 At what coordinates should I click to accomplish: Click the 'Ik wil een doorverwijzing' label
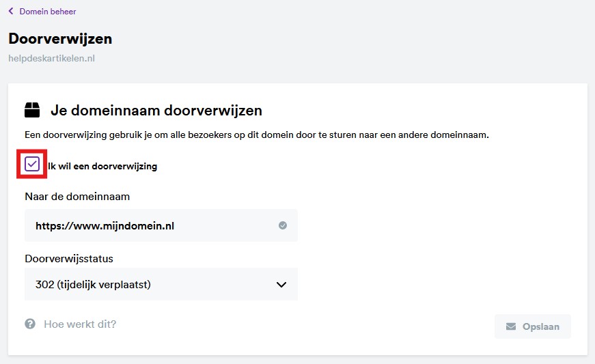102,166
